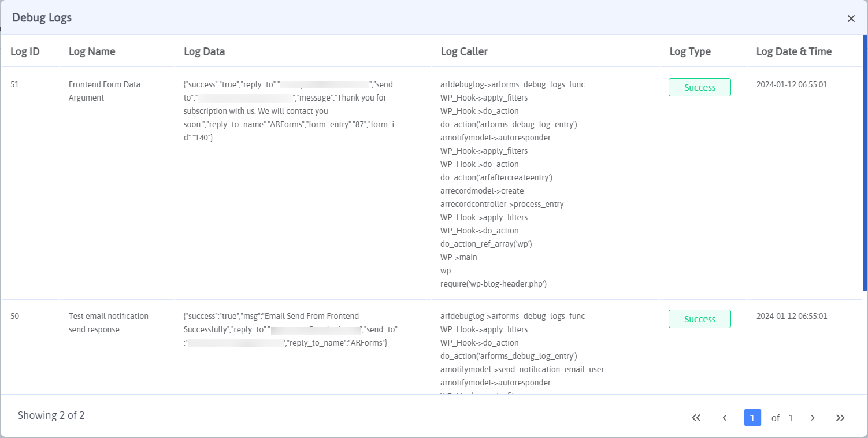Jump to the first page using double-left chevron
Image resolution: width=868 pixels, height=438 pixels.
click(696, 417)
